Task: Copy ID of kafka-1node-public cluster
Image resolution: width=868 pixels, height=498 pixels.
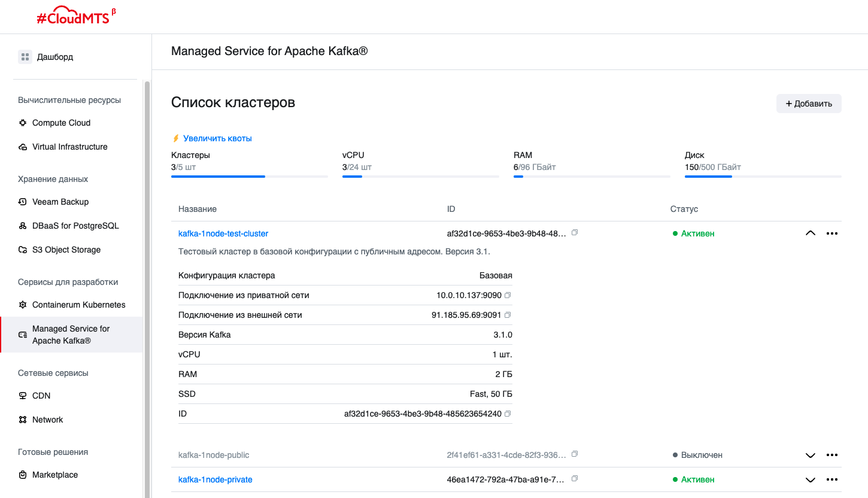Action: 575,454
